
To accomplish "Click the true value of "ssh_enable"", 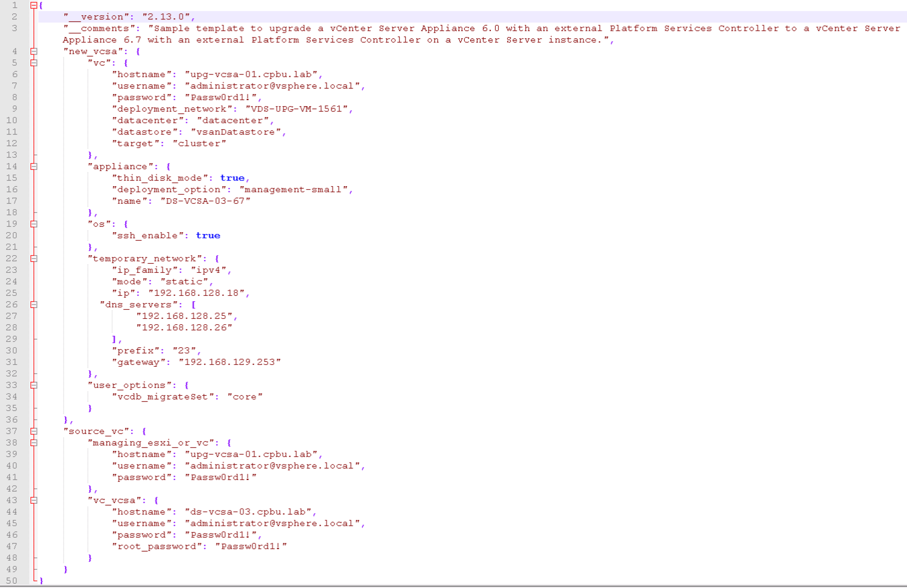I will coord(208,236).
